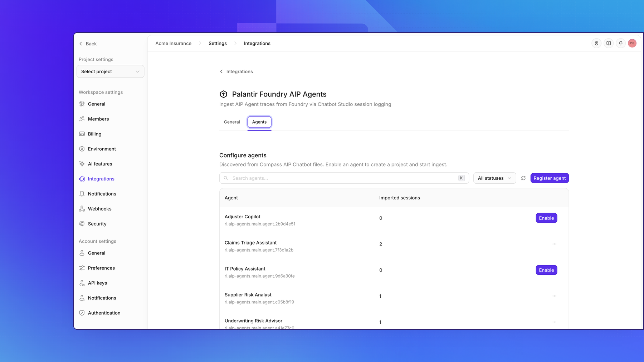Open more options for Claims Triage Assistant
Screen dimensions: 644x362
click(554, 244)
